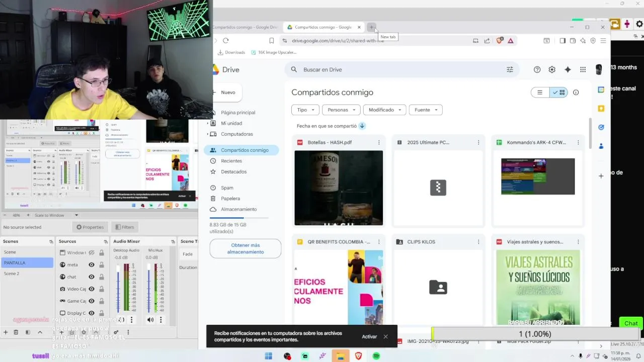Open Contacts in Drive side panel
The width and height of the screenshot is (644, 362).
(x=601, y=146)
